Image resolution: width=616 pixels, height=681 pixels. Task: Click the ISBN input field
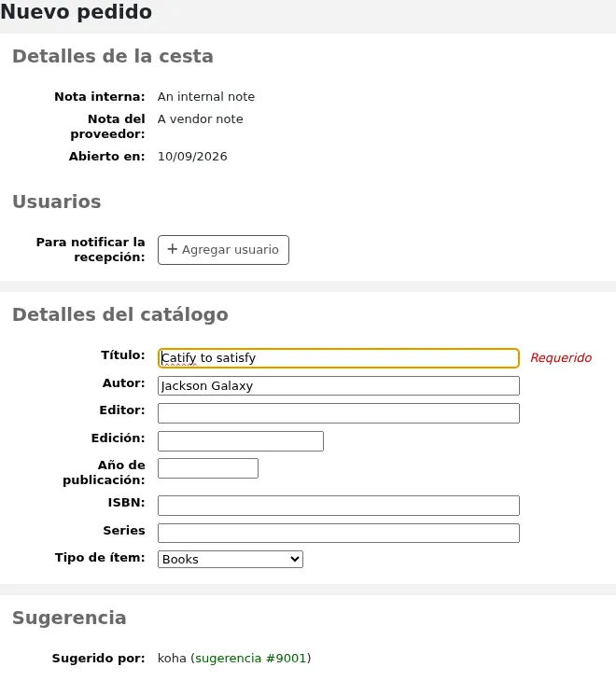click(x=339, y=506)
